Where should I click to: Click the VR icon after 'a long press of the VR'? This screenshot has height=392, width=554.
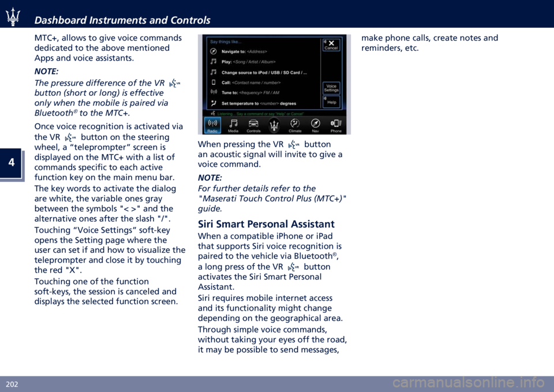(293, 267)
